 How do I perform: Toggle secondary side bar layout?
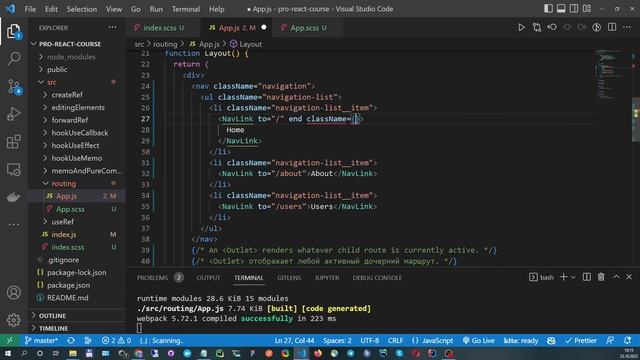(573, 9)
